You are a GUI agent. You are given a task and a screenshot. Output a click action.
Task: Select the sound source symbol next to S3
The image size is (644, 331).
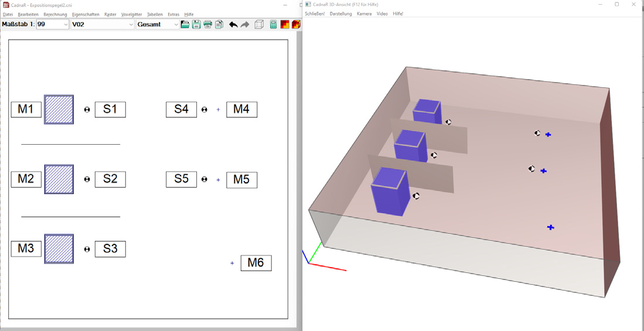coord(87,250)
